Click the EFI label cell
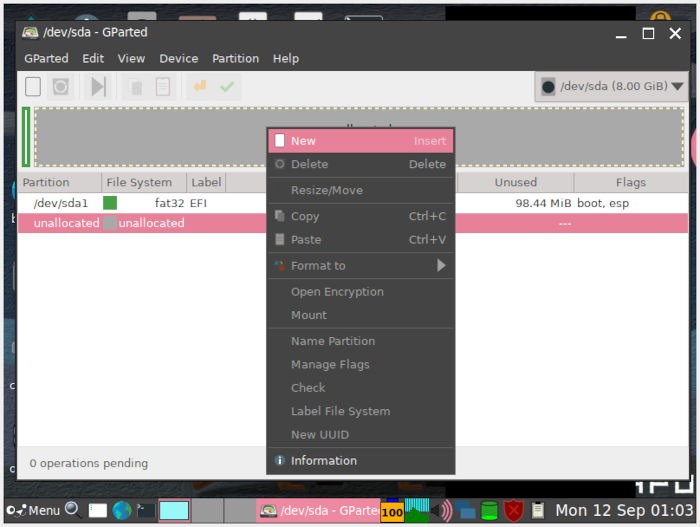Image resolution: width=700 pixels, height=527 pixels. coord(198,203)
